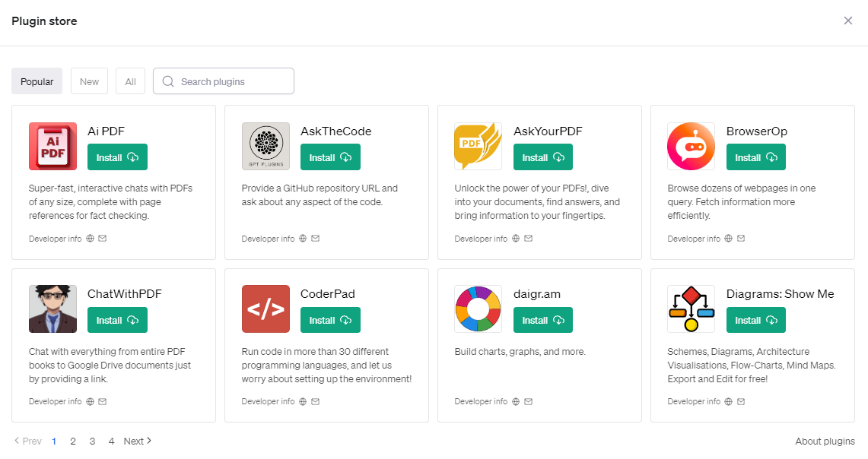Viewport: 868px width, 459px height.
Task: Click the AskTheCode plugin logo
Action: click(265, 146)
